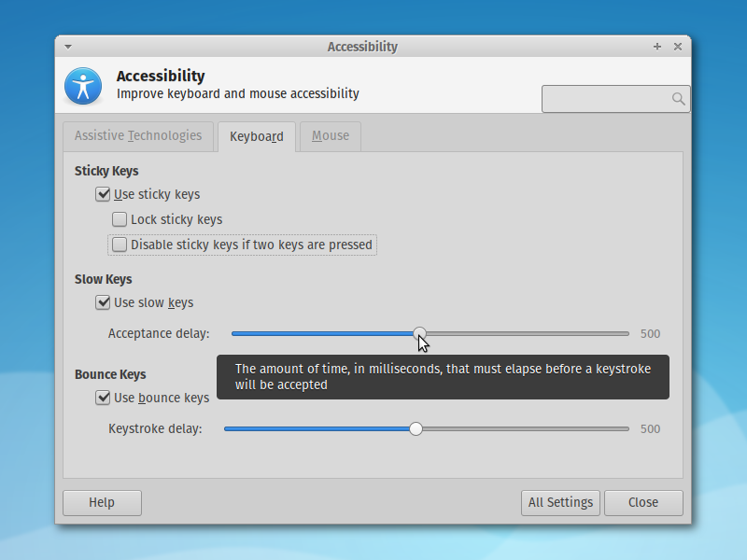The image size is (747, 560).
Task: Toggle Use slow keys off
Action: tap(103, 302)
